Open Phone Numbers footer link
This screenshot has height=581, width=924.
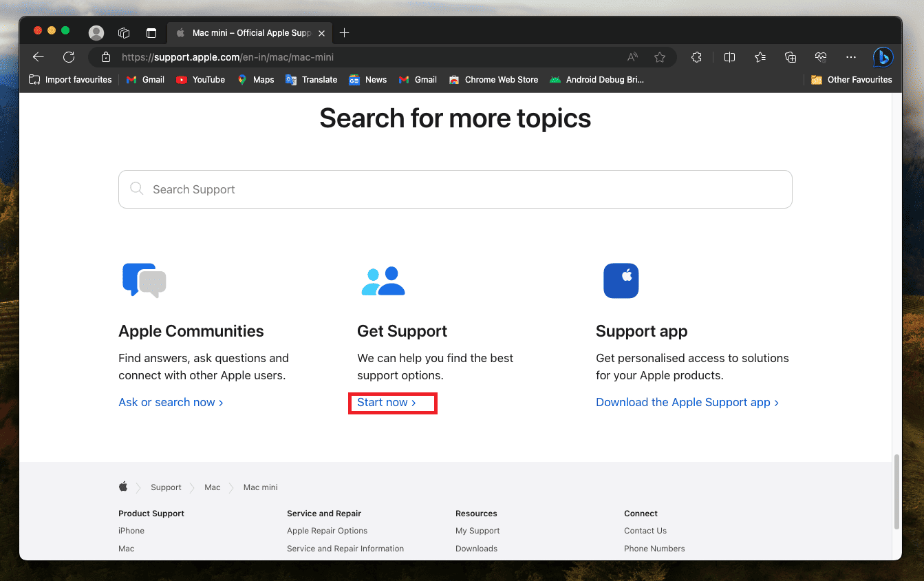(x=654, y=549)
